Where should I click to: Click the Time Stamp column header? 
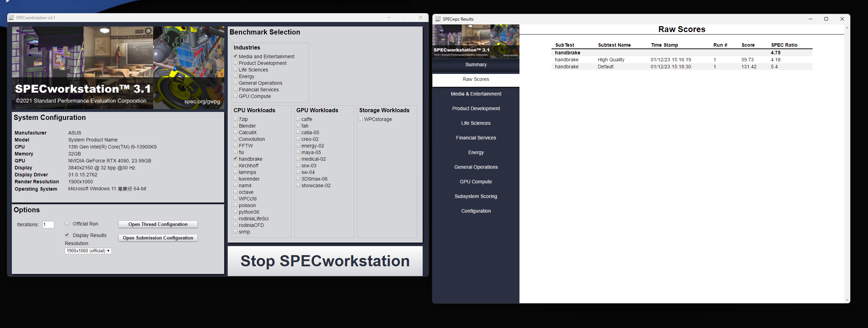664,45
